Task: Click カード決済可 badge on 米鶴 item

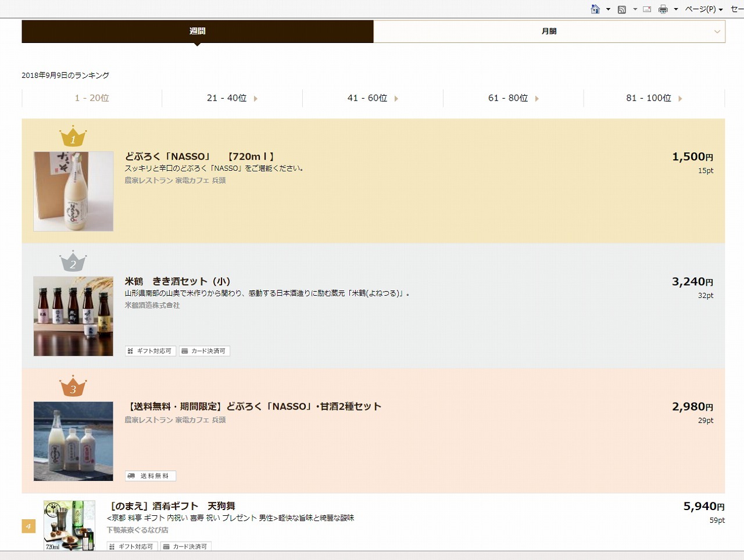Action: pyautogui.click(x=205, y=351)
